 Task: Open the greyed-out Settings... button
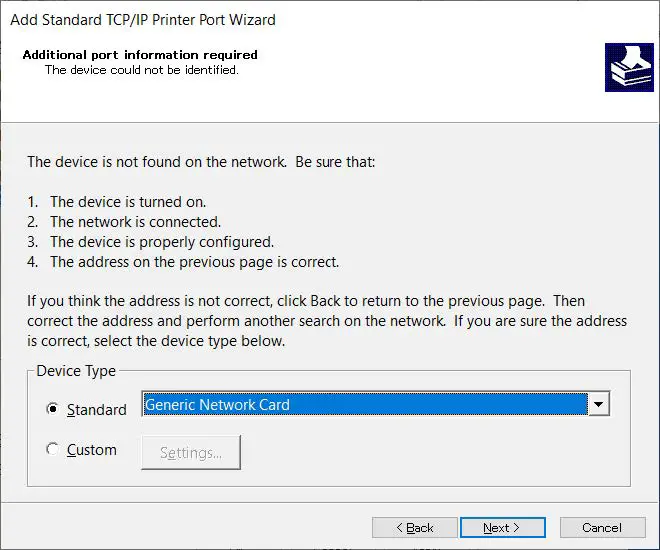tap(191, 453)
